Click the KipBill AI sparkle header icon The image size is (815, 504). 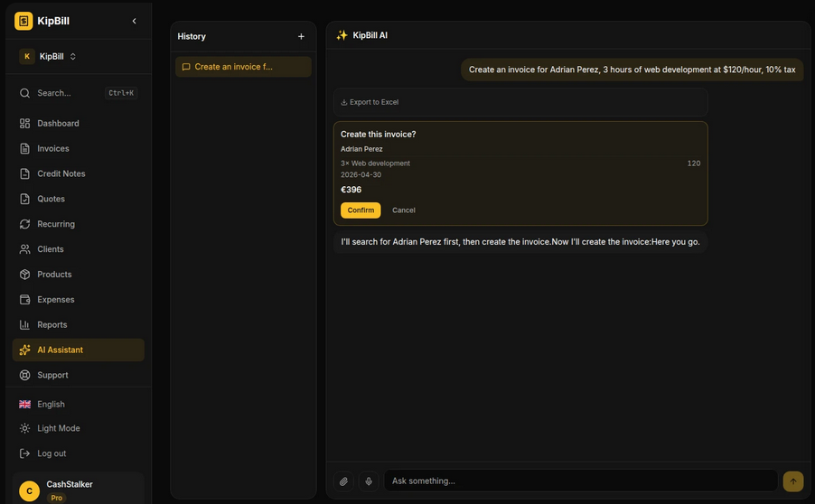[x=342, y=35]
